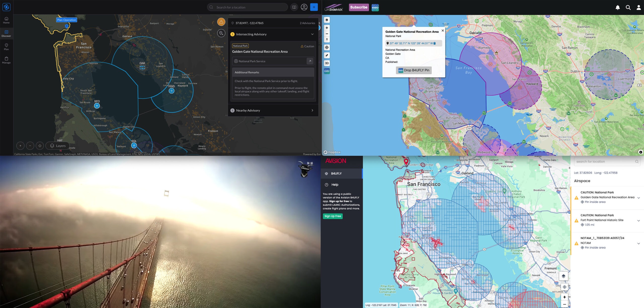Select the Discover sidebar tab
The width and height of the screenshot is (644, 308).
(x=6, y=33)
